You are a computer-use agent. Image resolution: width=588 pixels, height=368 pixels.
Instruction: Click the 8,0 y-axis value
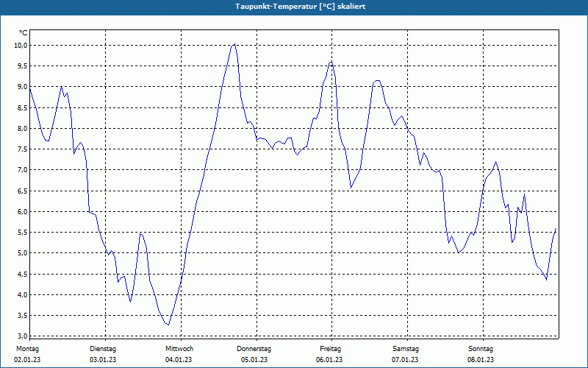23,128
